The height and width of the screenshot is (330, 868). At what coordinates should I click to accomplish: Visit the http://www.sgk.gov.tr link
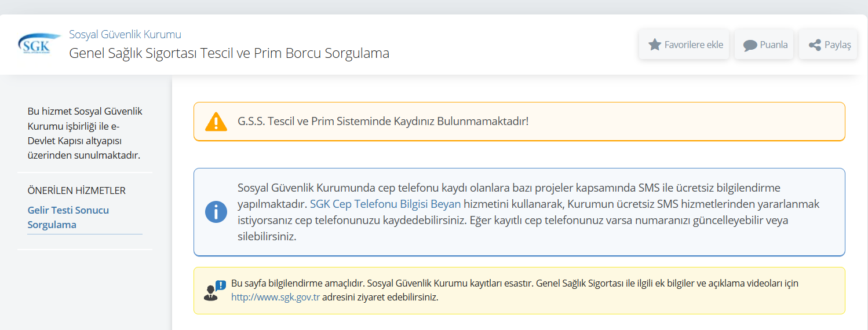click(275, 297)
